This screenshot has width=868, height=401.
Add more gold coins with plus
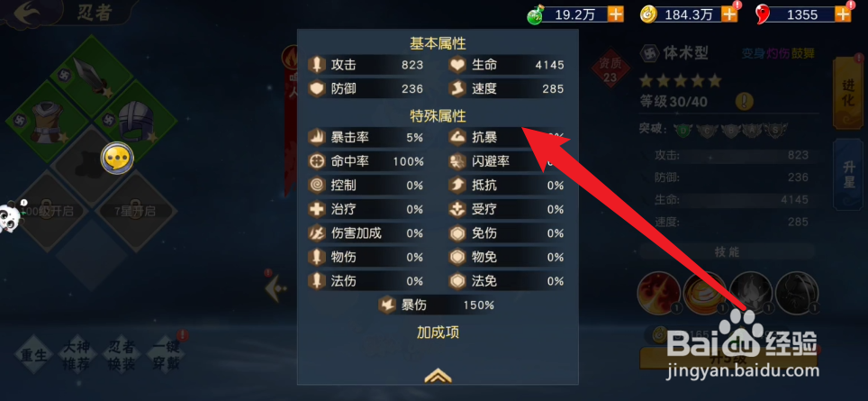(729, 14)
